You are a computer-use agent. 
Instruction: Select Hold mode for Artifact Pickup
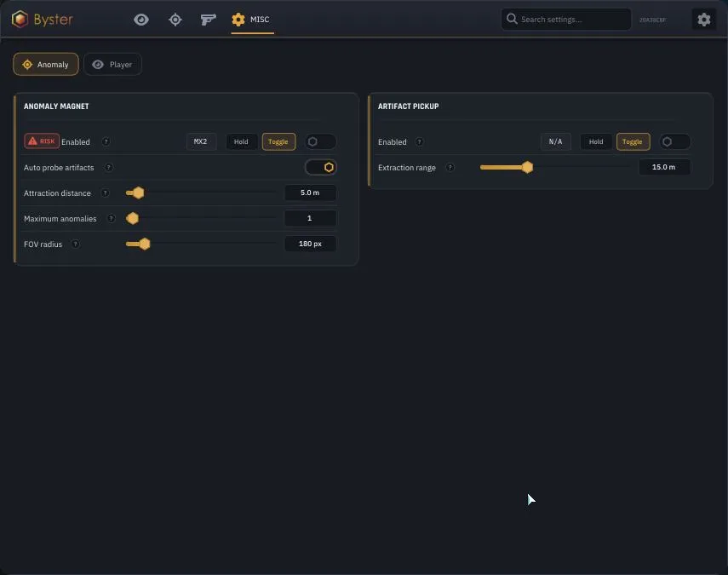[x=596, y=141]
